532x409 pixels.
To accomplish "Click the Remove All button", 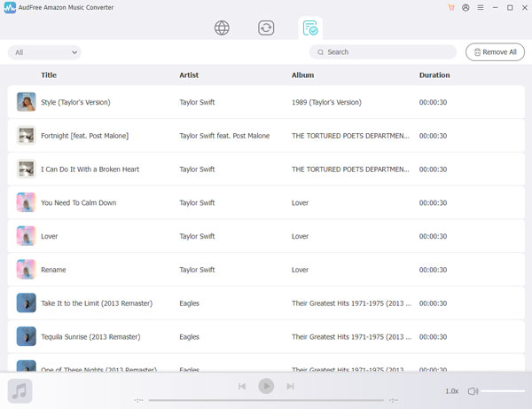I will point(495,52).
